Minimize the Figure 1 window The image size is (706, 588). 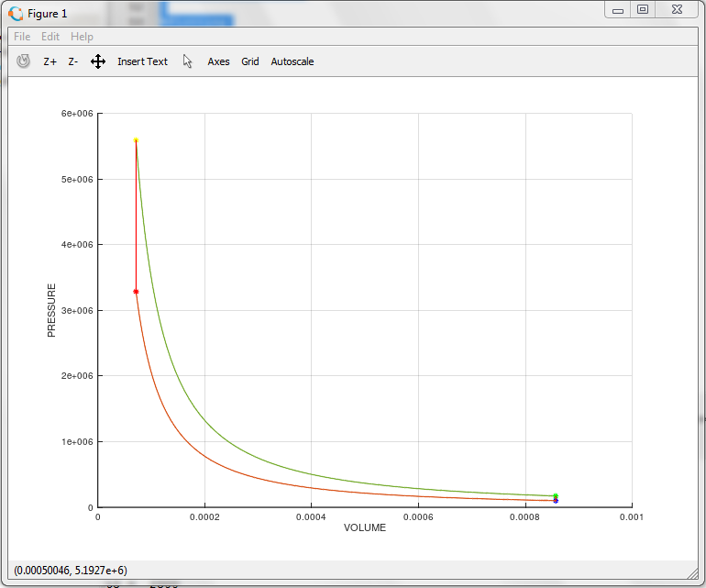[x=618, y=10]
